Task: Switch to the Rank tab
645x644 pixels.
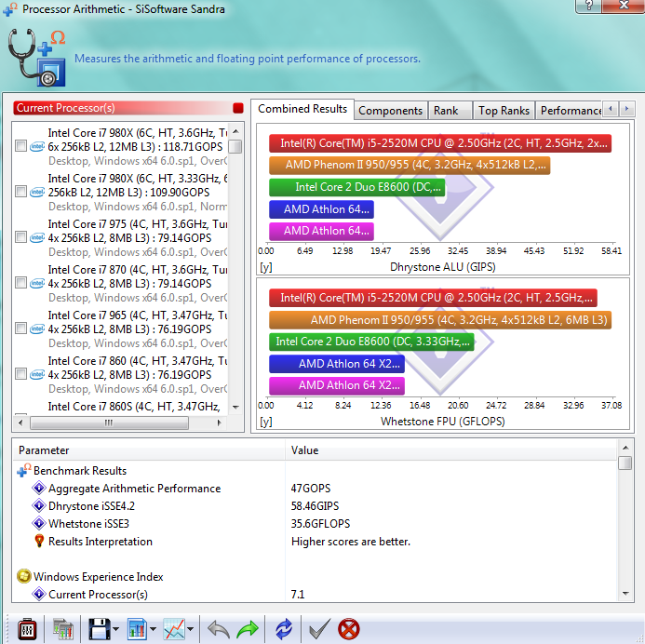Action: coord(450,111)
